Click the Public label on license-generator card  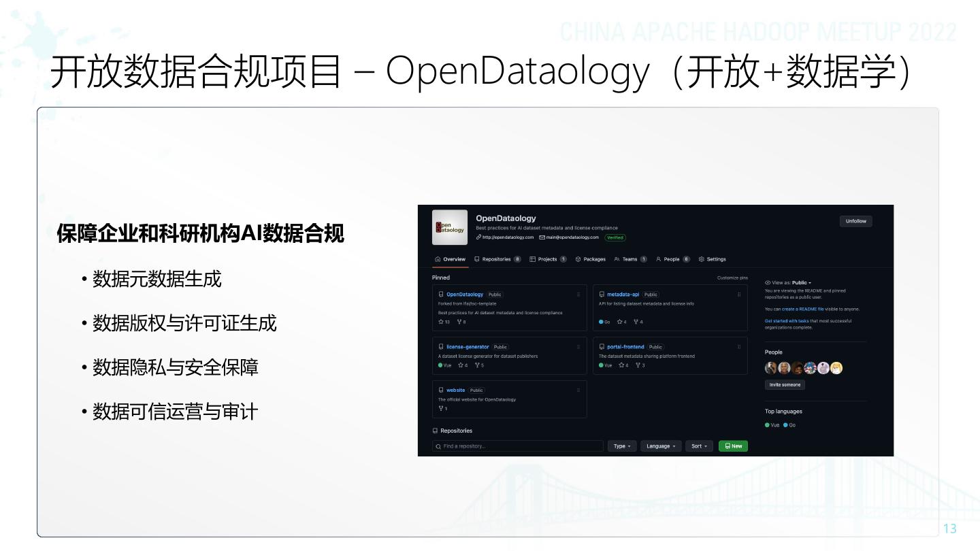coord(500,347)
